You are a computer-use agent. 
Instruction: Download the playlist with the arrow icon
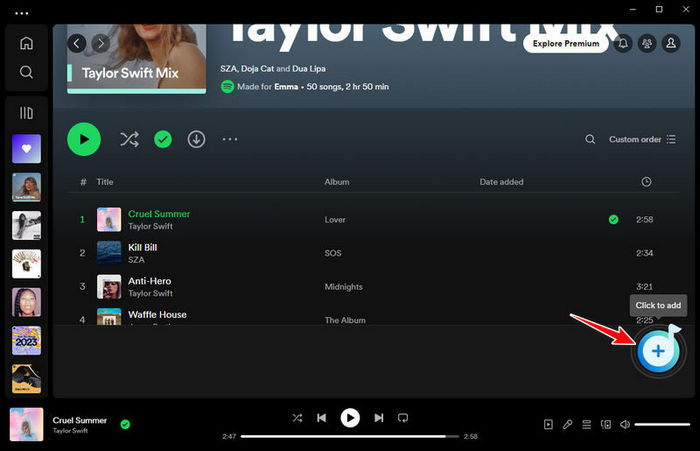196,139
